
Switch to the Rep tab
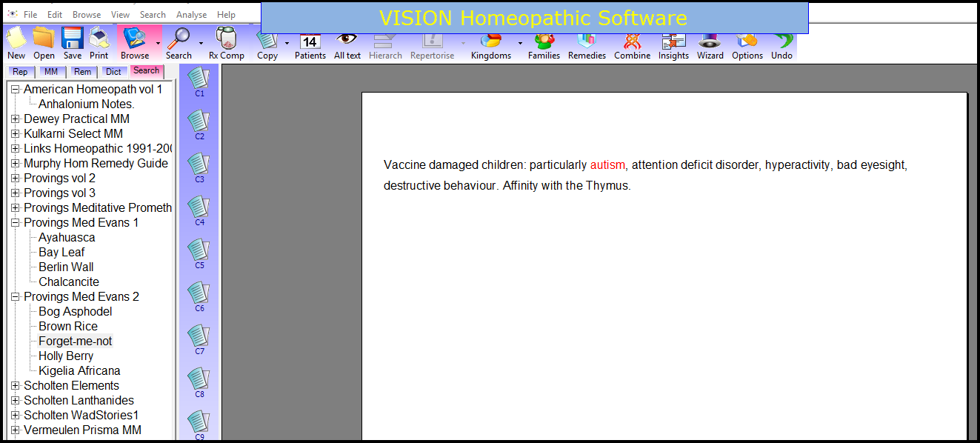point(20,72)
